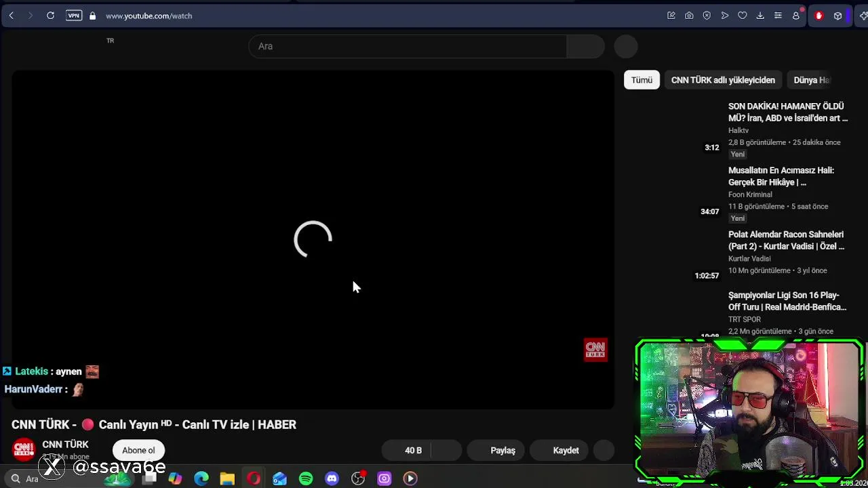The height and width of the screenshot is (488, 868).
Task: Open the extensions cube icon
Action: [838, 16]
